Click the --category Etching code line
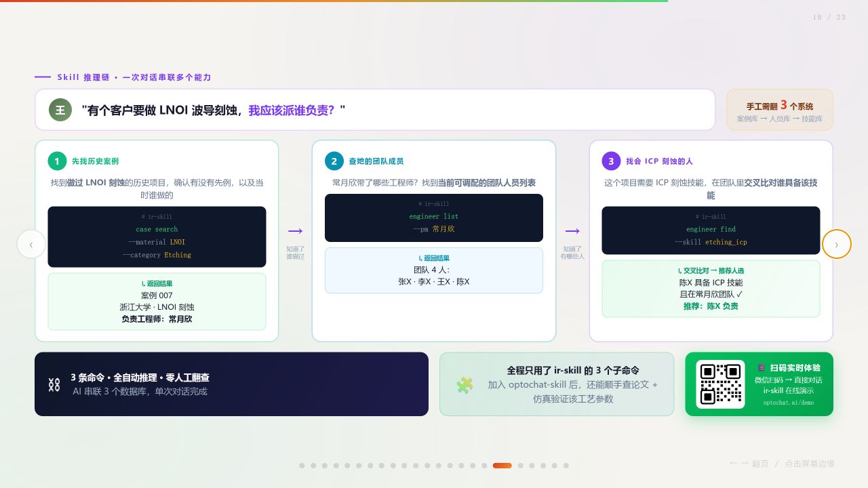This screenshot has width=868, height=488. (157, 255)
